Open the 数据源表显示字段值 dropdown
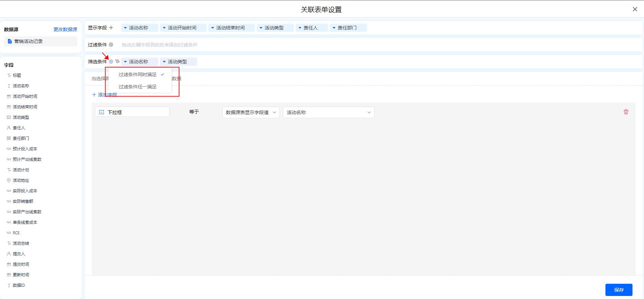Image resolution: width=644 pixels, height=299 pixels. point(251,112)
